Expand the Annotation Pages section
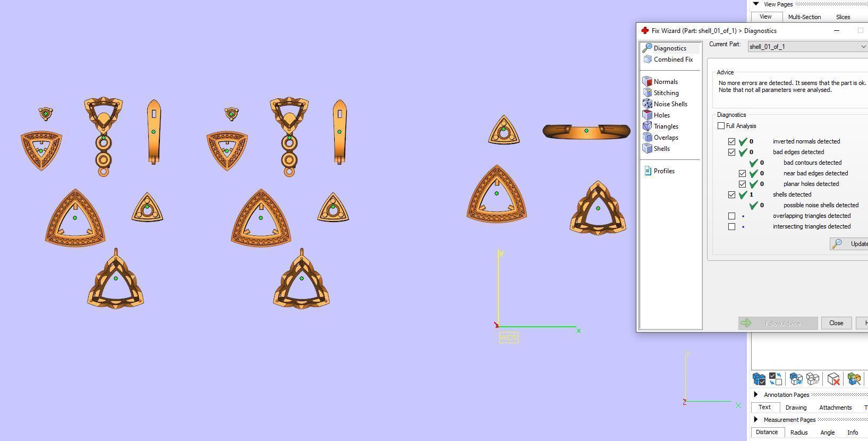Image resolution: width=868 pixels, height=441 pixels. tap(756, 395)
